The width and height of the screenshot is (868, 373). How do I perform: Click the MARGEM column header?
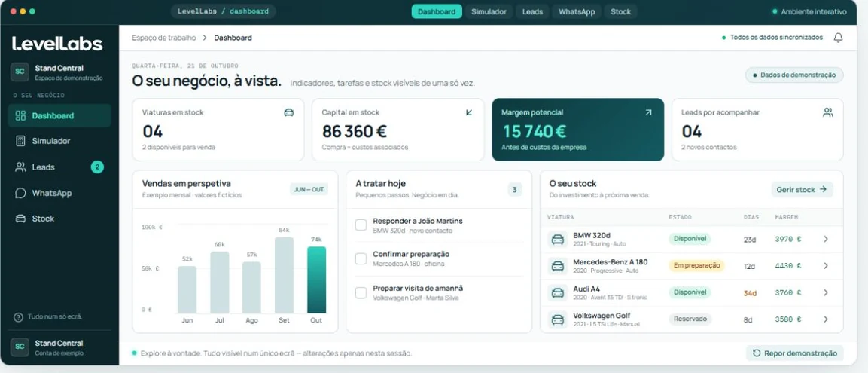click(x=787, y=217)
